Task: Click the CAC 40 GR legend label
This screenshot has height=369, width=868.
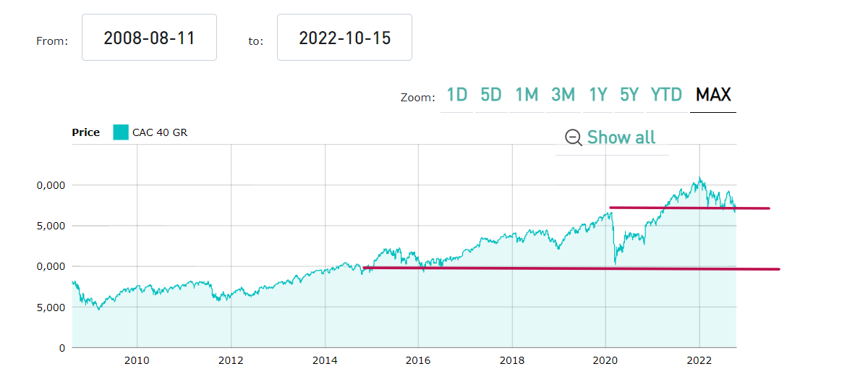Action: click(160, 132)
